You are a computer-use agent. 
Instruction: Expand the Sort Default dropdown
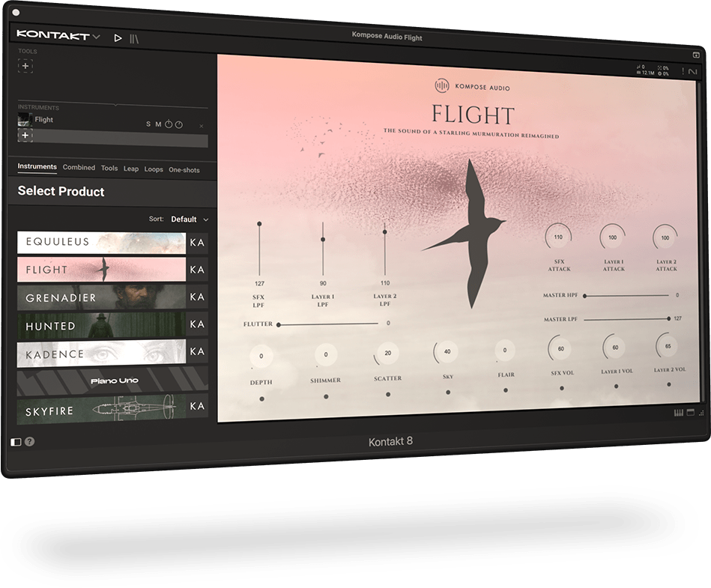189,219
